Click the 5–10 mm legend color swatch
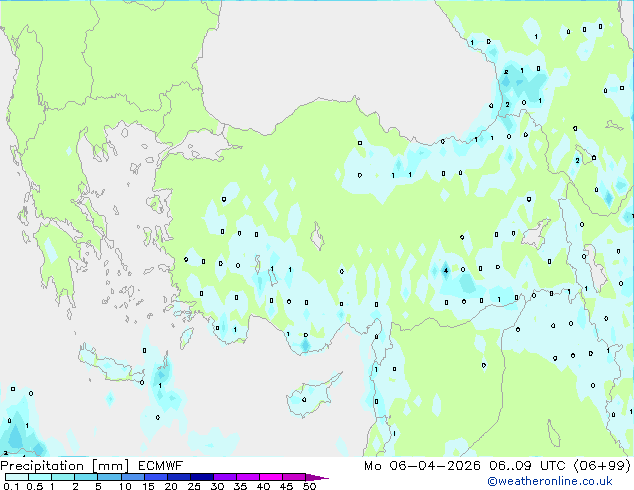The width and height of the screenshot is (634, 490). point(109,477)
